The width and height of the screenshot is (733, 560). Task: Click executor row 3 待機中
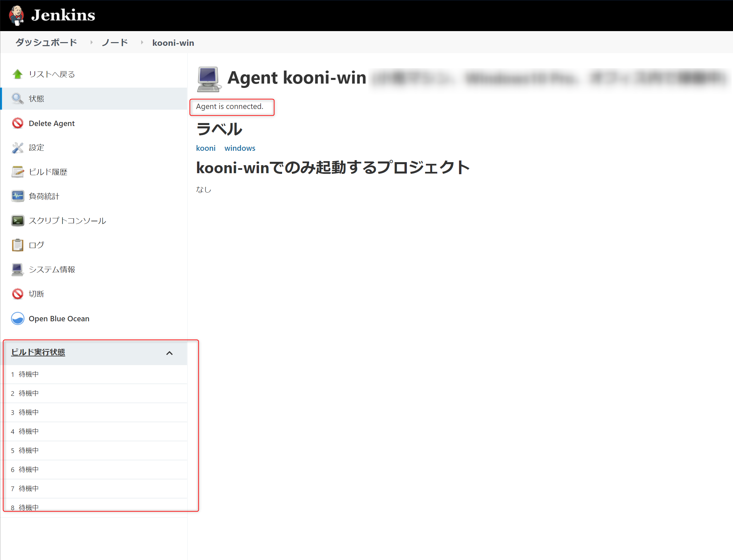coord(28,412)
